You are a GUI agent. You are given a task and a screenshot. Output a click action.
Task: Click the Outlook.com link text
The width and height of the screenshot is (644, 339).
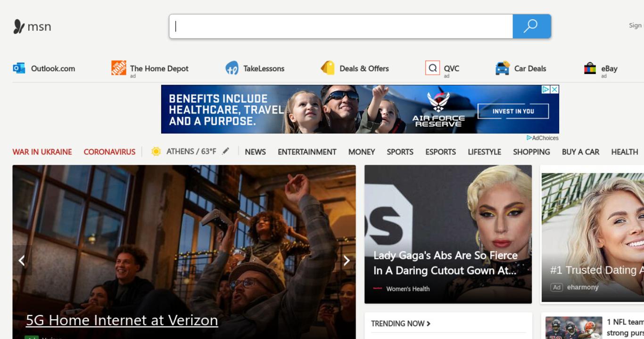pos(53,68)
